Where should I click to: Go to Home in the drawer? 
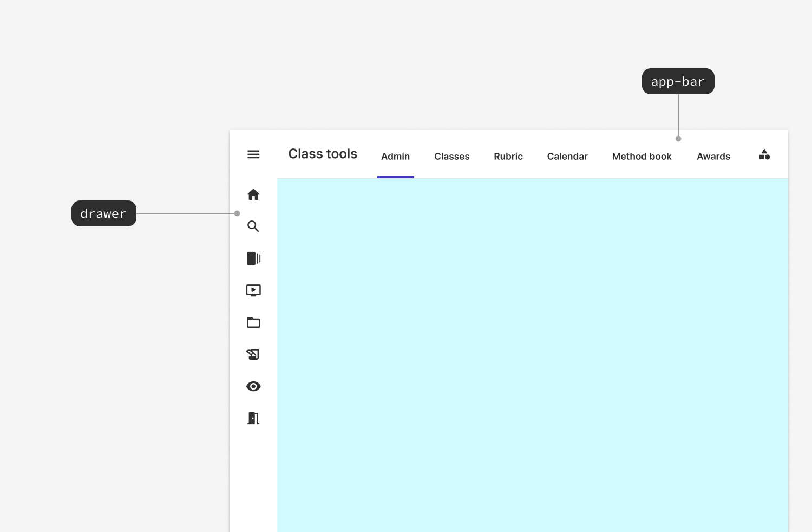coord(253,194)
